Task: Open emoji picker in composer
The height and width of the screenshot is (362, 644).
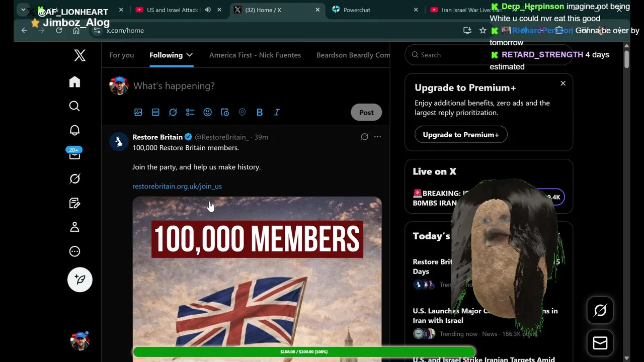Action: coord(207,112)
